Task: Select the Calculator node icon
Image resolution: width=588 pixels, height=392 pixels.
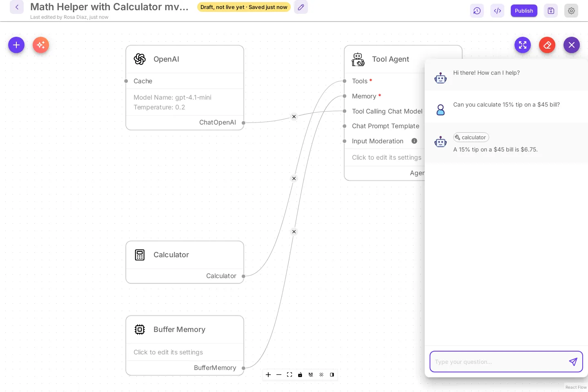Action: click(x=140, y=255)
